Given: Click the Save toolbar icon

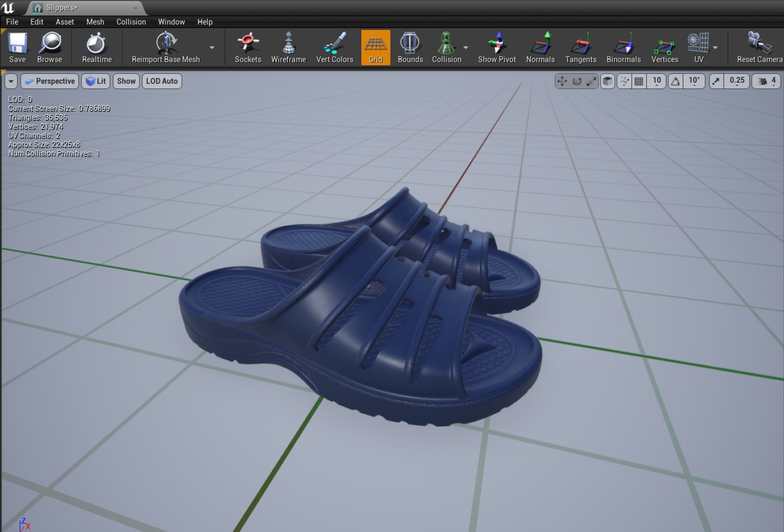Looking at the screenshot, I should [x=17, y=48].
